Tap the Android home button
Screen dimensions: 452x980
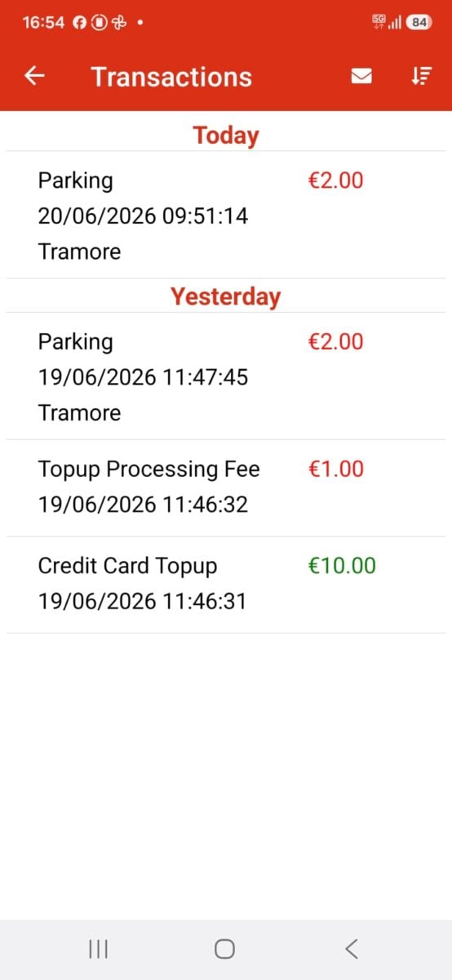point(225,948)
